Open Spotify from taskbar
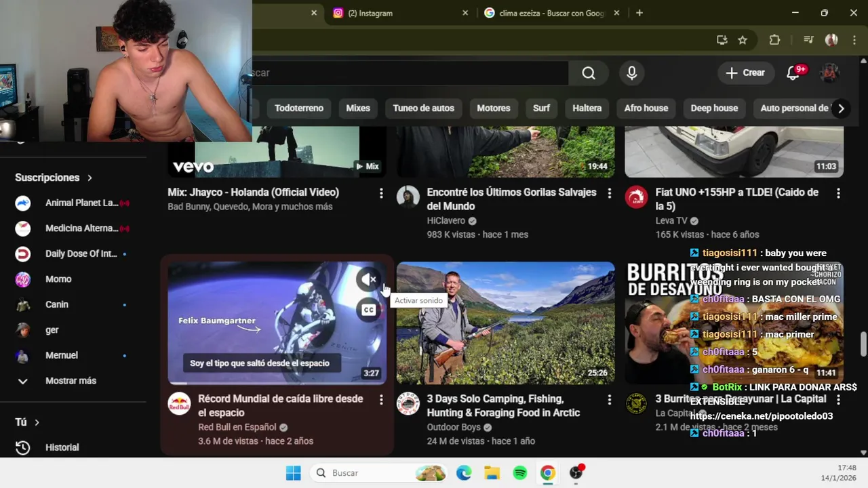The height and width of the screenshot is (488, 868). (x=520, y=473)
